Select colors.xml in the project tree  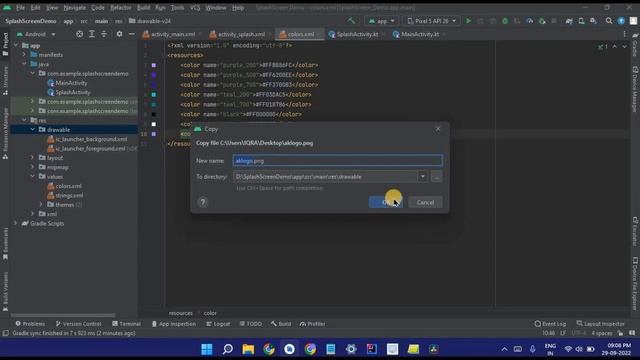pos(69,186)
